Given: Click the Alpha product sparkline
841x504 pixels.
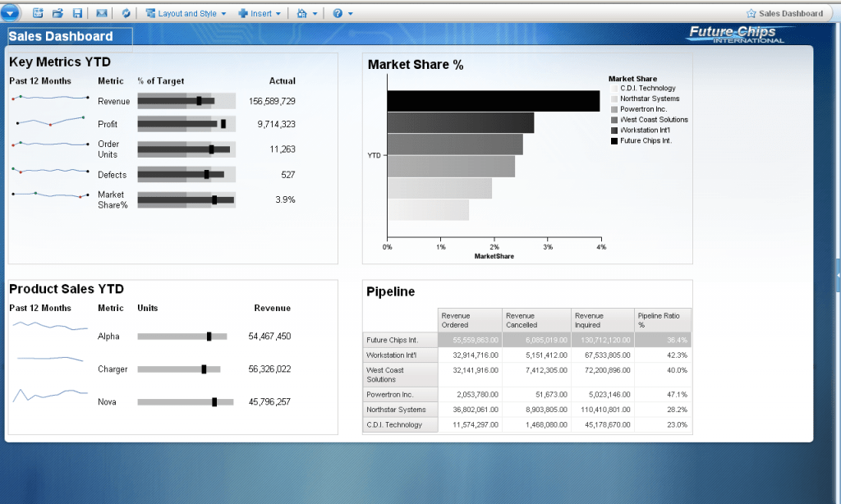Looking at the screenshot, I should tap(50, 325).
